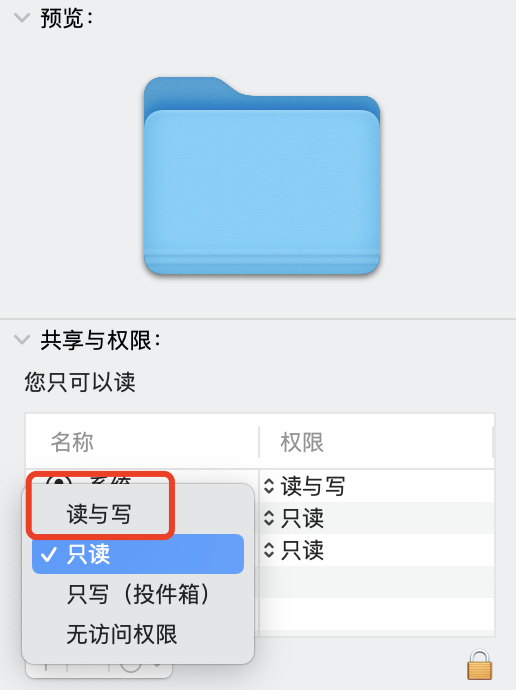The width and height of the screenshot is (516, 690).
Task: Open the 读与写 permission popup in first row
Action: (x=304, y=486)
